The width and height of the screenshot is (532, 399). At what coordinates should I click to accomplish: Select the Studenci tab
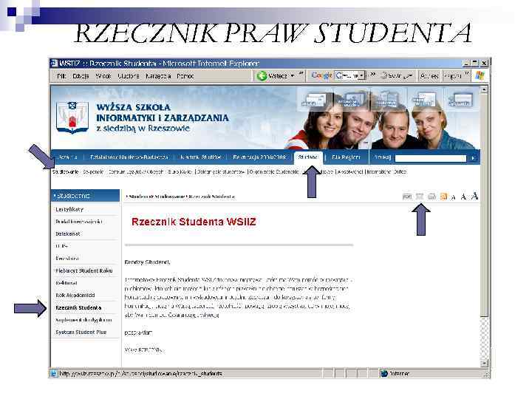pyautogui.click(x=308, y=157)
